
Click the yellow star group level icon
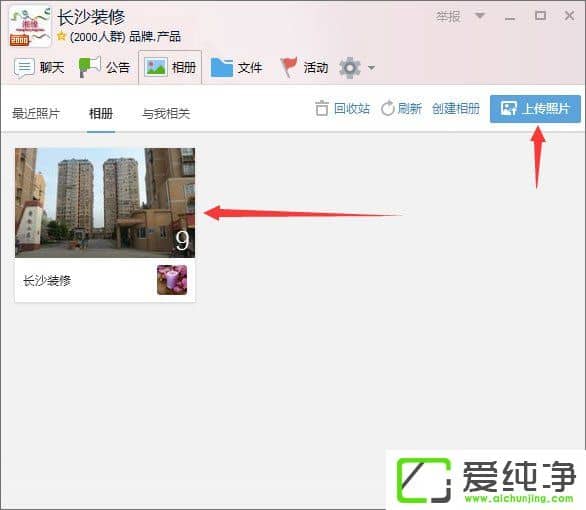click(61, 36)
